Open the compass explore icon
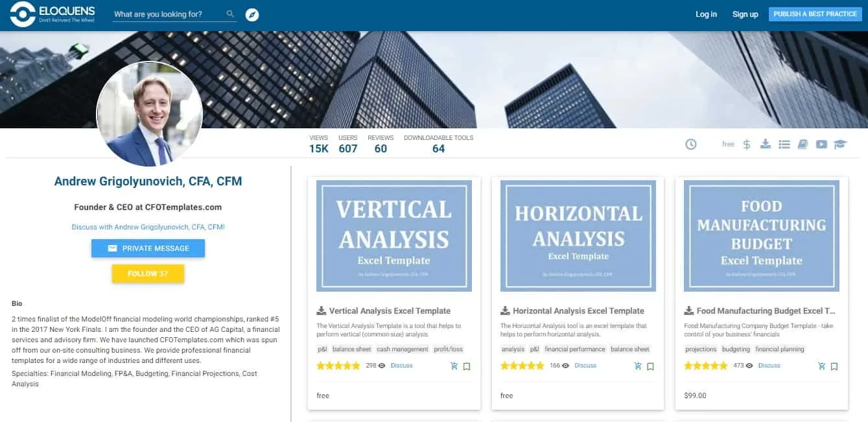 tap(252, 14)
